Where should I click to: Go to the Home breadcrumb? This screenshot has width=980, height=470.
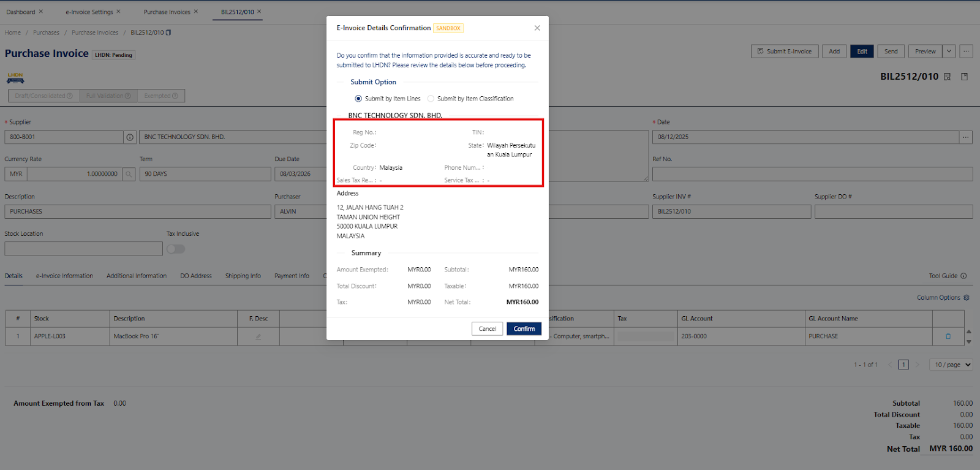click(x=13, y=32)
